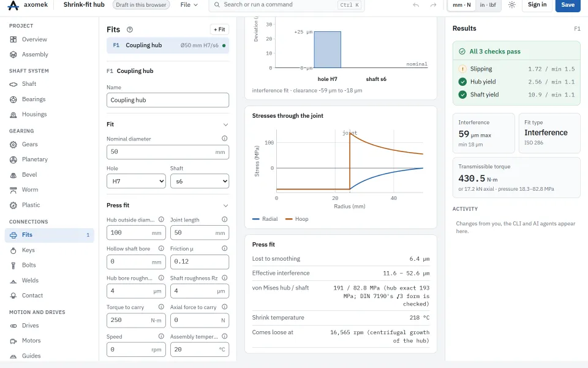Show info for Hub outside diameter
This screenshot has width=588, height=368.
coord(161,220)
